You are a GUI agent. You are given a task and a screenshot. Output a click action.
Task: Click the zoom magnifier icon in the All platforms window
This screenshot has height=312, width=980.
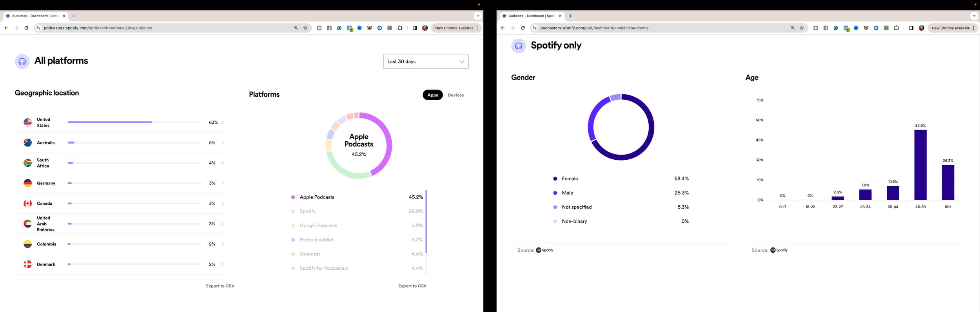pyautogui.click(x=296, y=28)
